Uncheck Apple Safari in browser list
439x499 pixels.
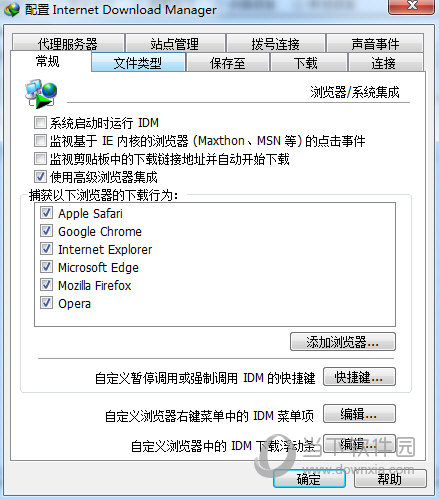[x=46, y=213]
